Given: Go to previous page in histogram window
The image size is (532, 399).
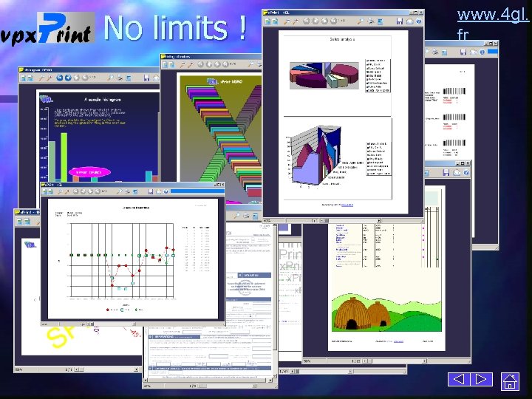Looking at the screenshot, I should pyautogui.click(x=68, y=78).
